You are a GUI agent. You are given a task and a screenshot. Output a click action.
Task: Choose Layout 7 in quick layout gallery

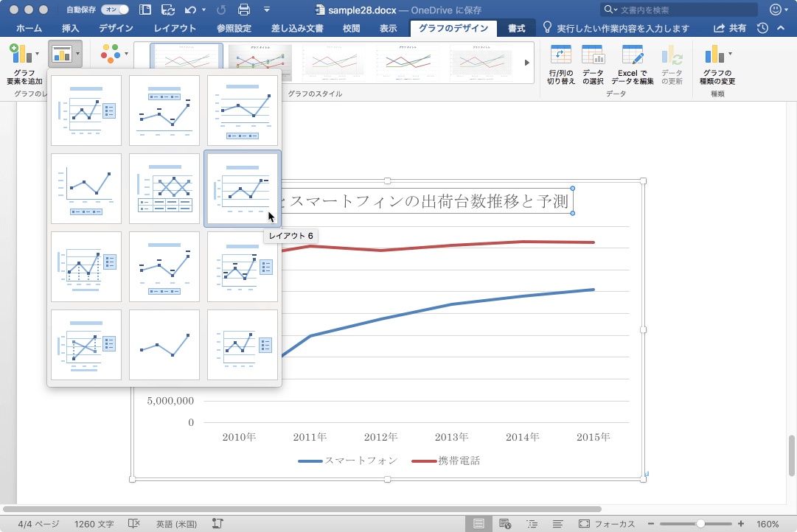point(86,267)
